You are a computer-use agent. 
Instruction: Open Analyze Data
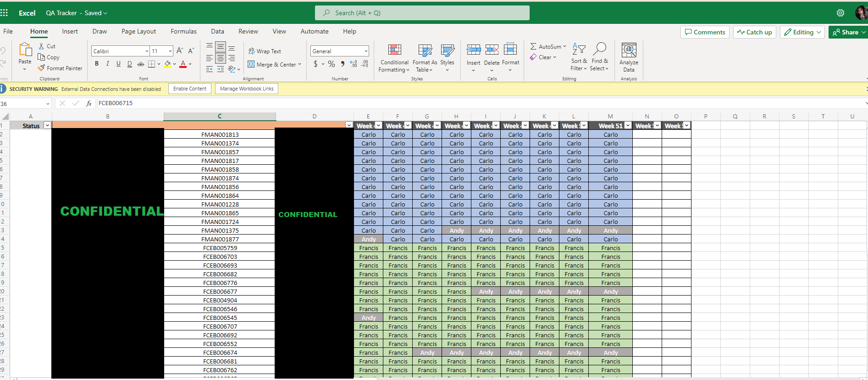(x=629, y=57)
